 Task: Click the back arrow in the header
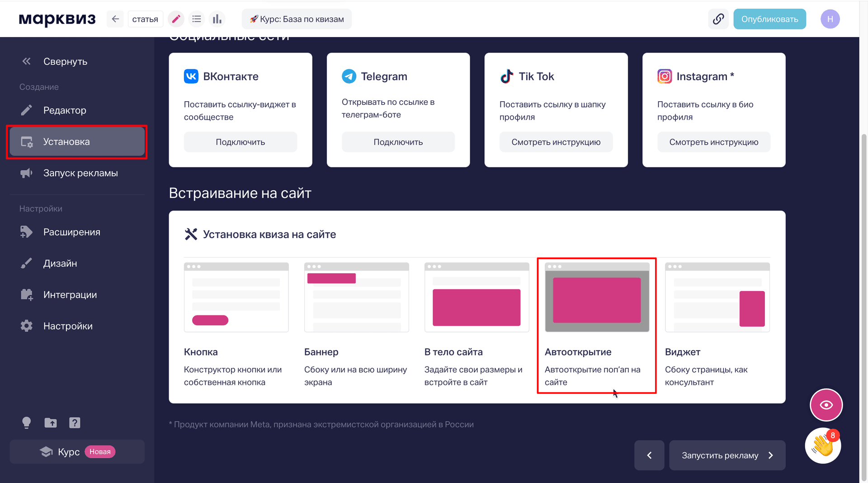[x=115, y=19]
